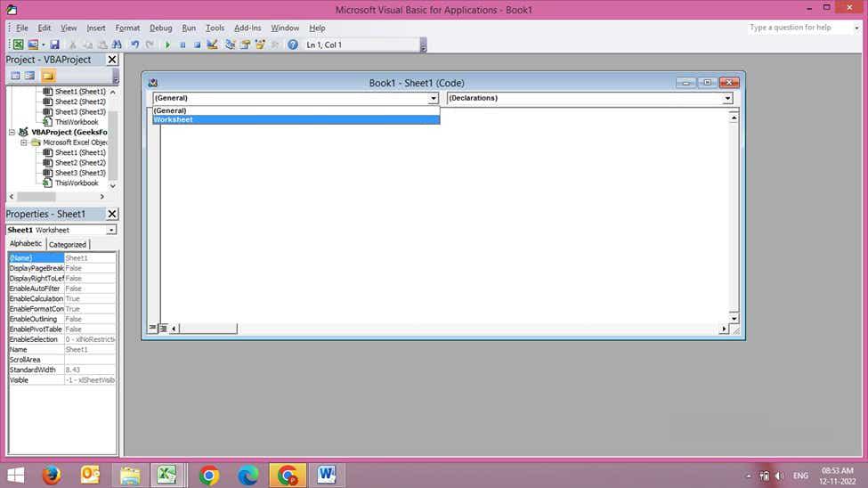Switch to Full Module View in code window
Viewport: 868px width, 488px height.
(163, 329)
